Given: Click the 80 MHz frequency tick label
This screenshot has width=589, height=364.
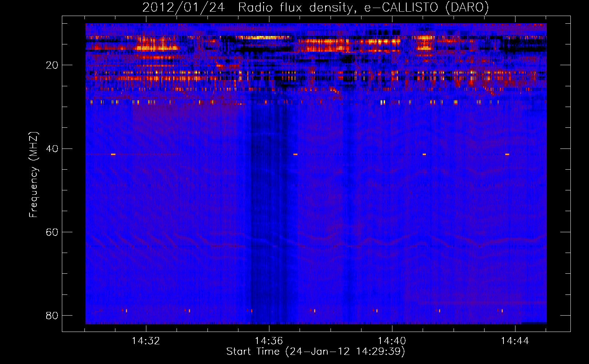Looking at the screenshot, I should 52,315.
